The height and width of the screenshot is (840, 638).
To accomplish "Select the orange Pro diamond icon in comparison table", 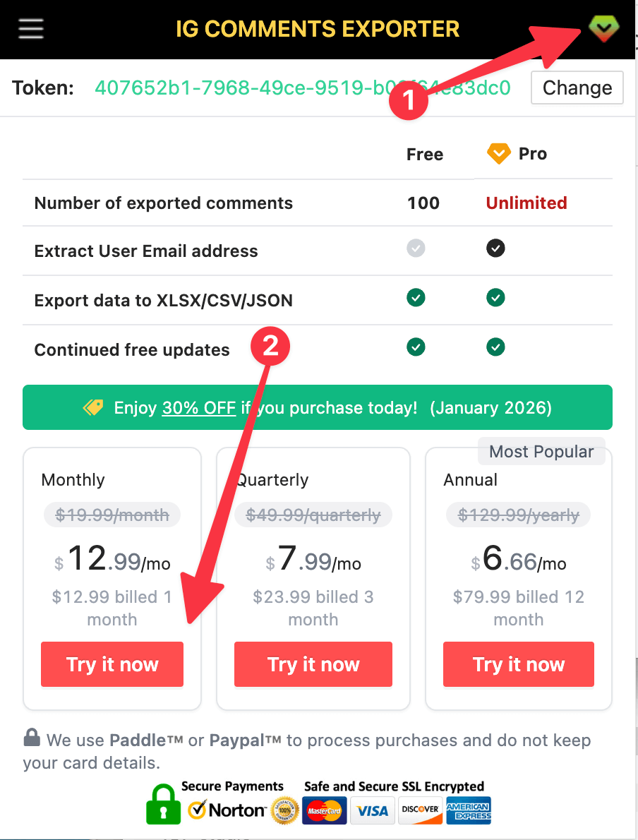I will pyautogui.click(x=500, y=153).
